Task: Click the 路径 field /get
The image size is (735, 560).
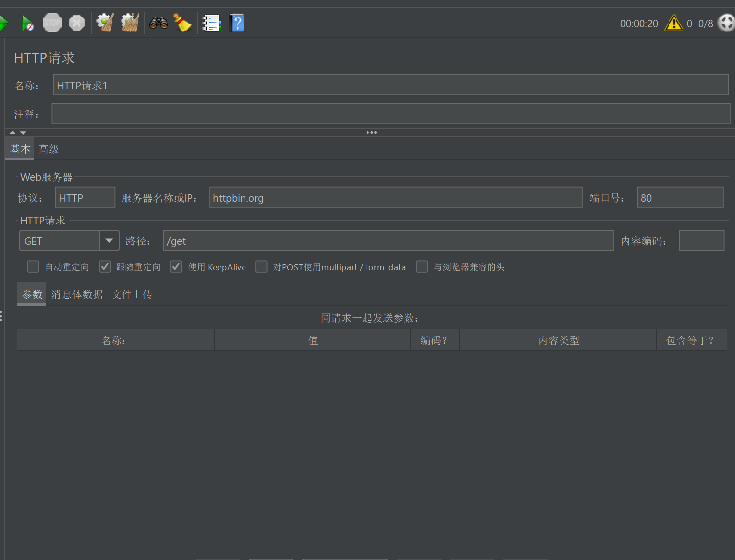Action: [x=388, y=240]
